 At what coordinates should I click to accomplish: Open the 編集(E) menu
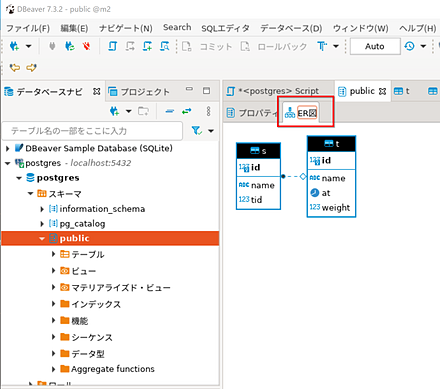click(x=74, y=28)
